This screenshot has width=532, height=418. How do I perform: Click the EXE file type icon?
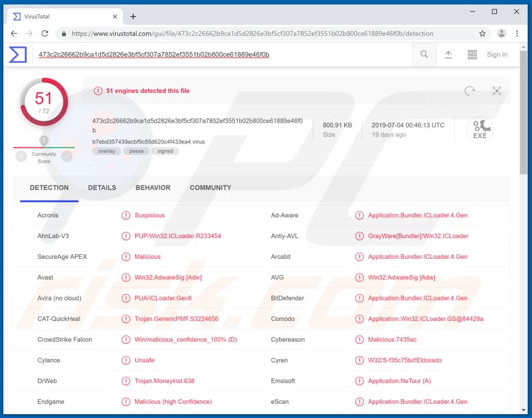point(479,130)
